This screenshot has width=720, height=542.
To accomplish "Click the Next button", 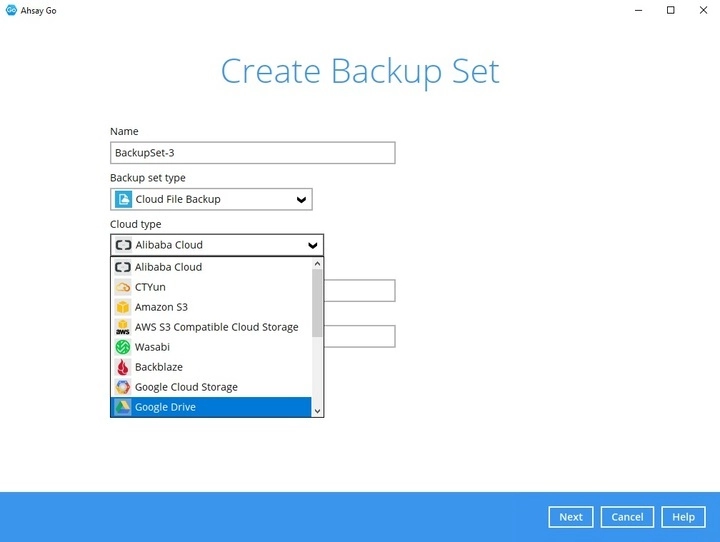I will (x=571, y=517).
